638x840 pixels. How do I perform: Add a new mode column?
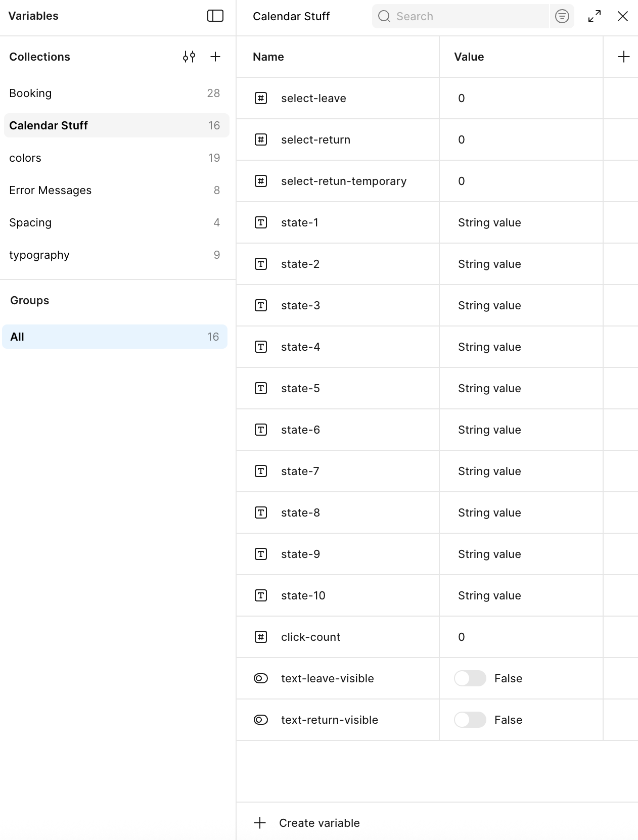pyautogui.click(x=623, y=57)
